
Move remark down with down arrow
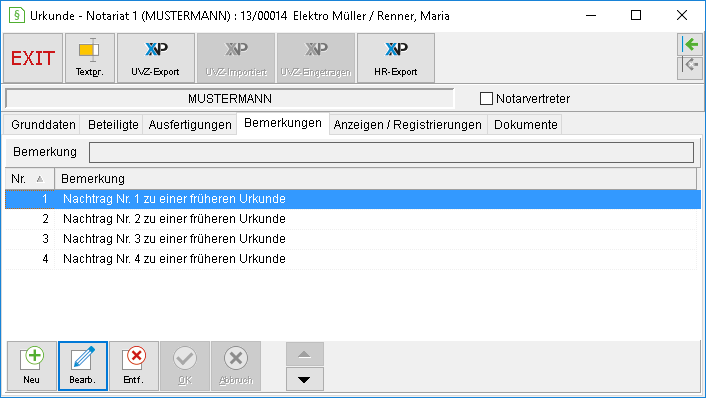pyautogui.click(x=305, y=379)
